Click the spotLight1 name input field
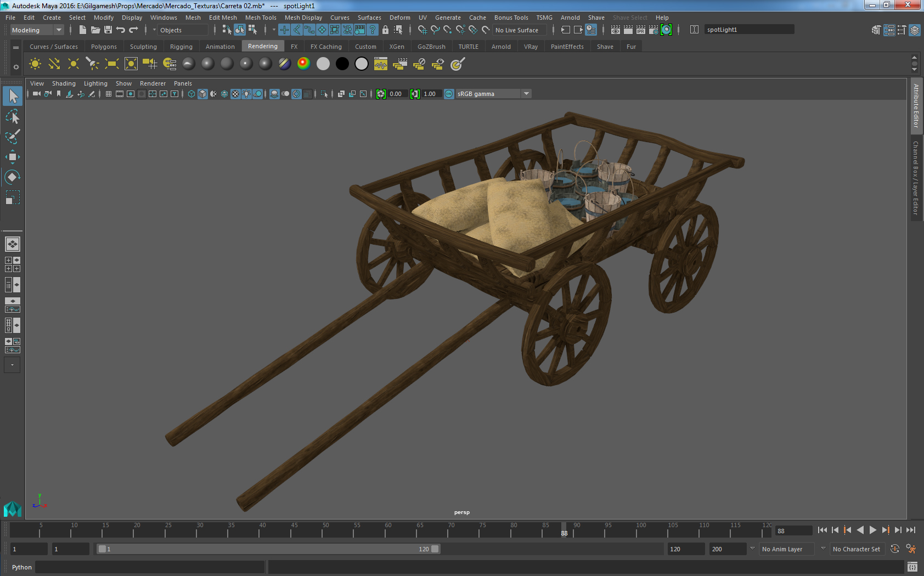 click(x=748, y=30)
